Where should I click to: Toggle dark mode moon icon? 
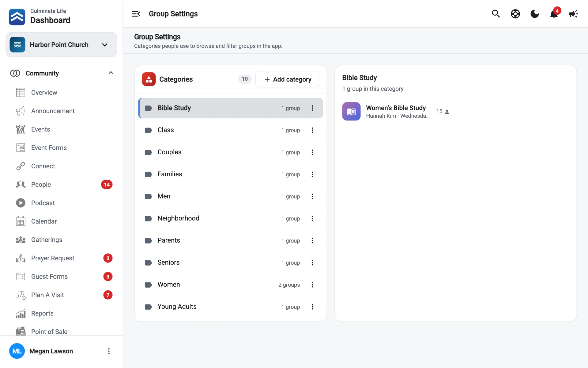[535, 14]
